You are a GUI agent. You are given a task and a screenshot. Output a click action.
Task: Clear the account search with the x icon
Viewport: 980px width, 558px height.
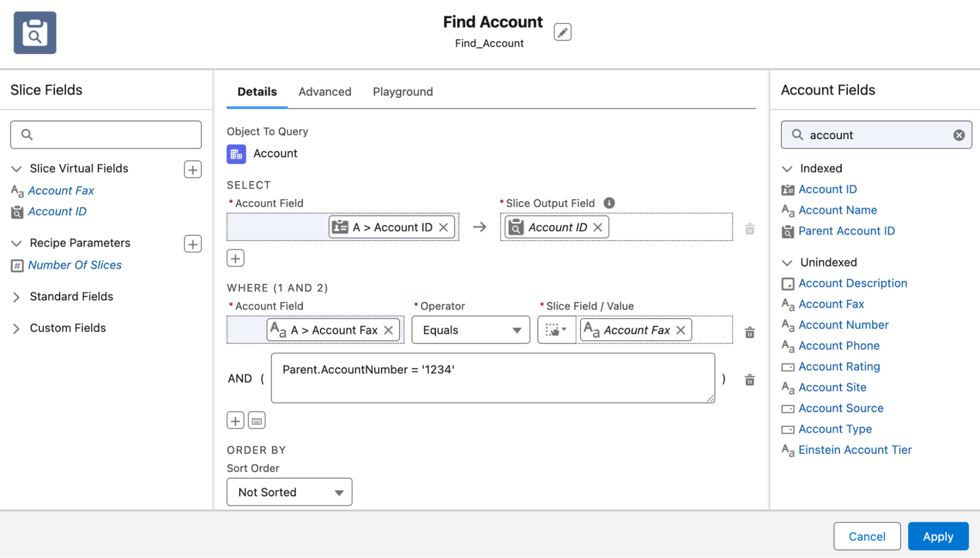tap(959, 135)
